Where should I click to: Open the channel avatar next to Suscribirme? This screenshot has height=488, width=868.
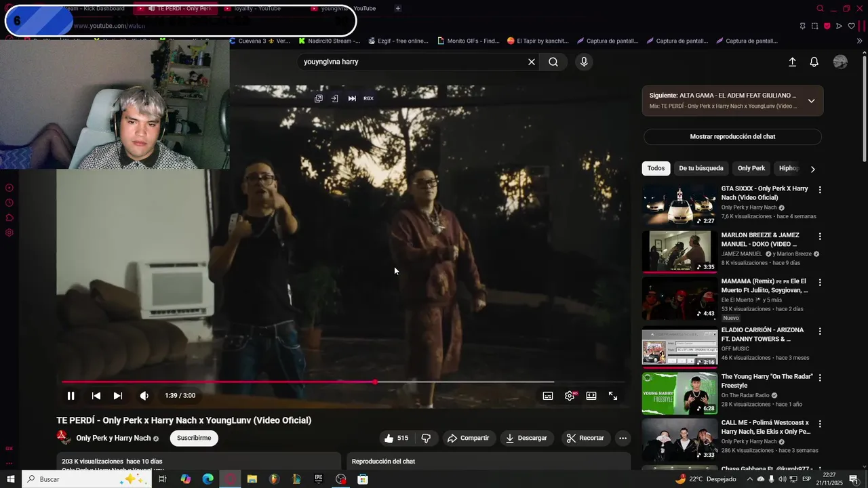63,438
